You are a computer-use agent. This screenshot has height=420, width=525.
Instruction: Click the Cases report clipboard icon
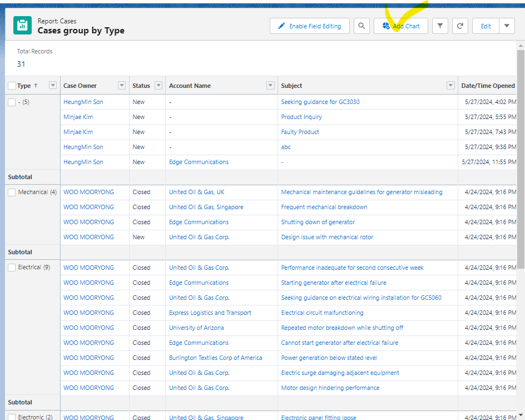[x=22, y=26]
